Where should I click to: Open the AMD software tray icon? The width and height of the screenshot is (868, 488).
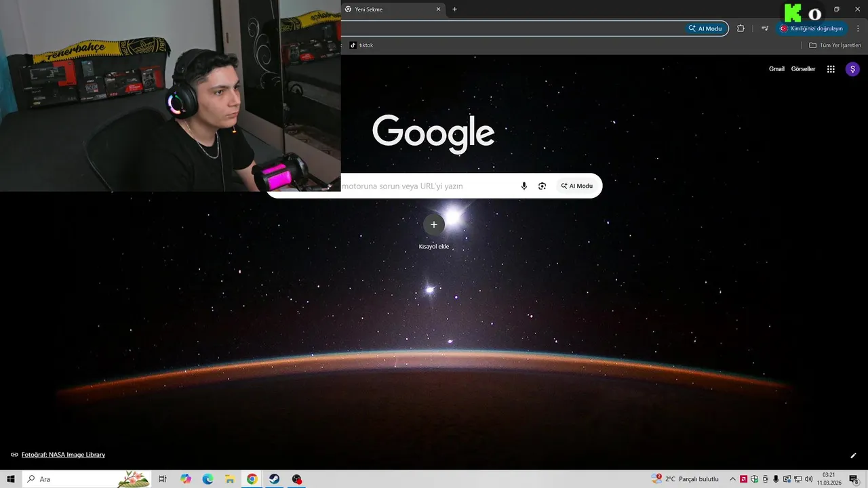tap(743, 479)
